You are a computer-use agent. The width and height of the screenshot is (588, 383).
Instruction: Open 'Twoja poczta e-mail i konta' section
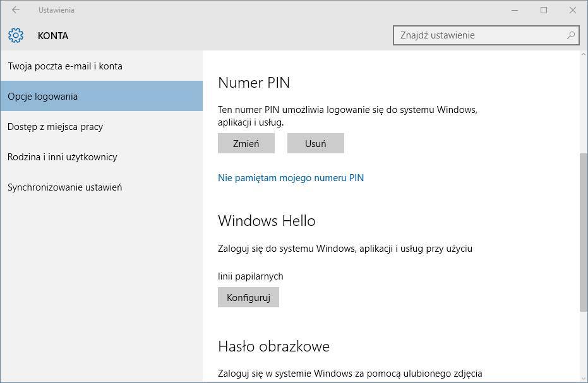click(102, 66)
